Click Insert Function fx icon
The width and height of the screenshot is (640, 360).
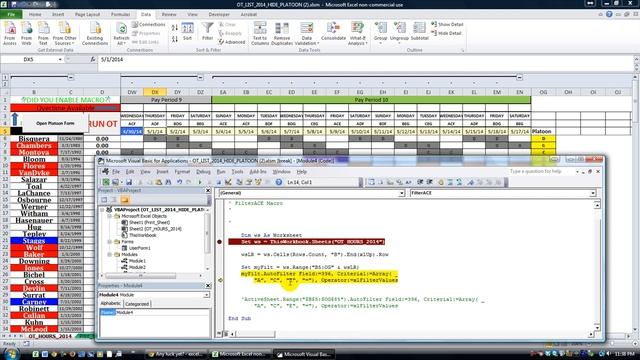click(93, 60)
